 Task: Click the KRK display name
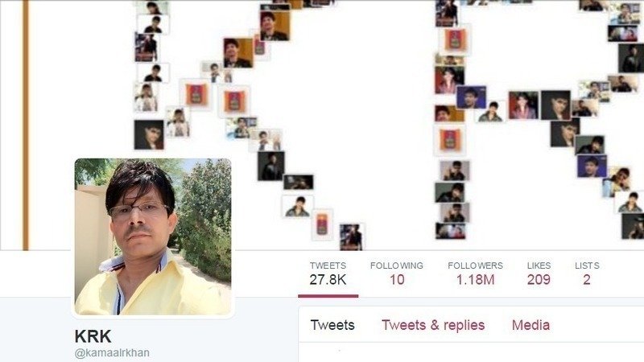tap(93, 336)
